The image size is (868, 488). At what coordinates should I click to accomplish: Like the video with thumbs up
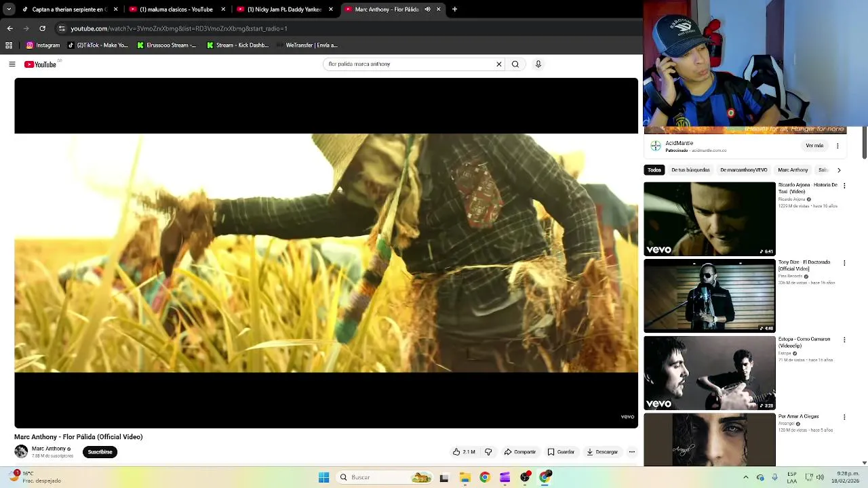pyautogui.click(x=464, y=452)
